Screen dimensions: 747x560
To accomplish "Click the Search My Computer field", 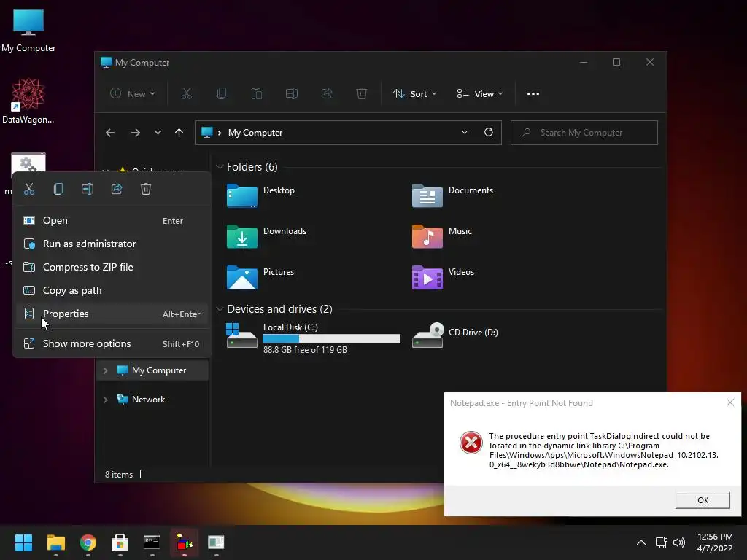I will coord(584,133).
